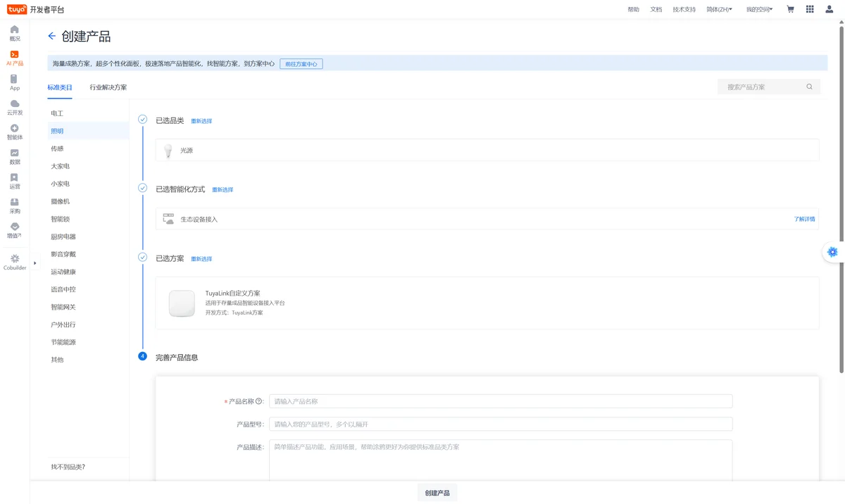
Task: Click the 搜索产品方案 search box
Action: 769,87
